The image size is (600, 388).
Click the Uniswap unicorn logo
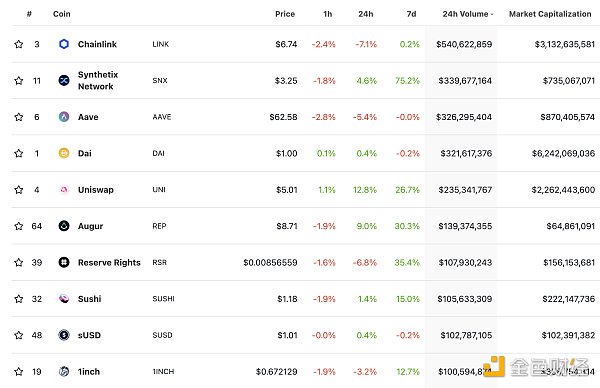pyautogui.click(x=64, y=189)
